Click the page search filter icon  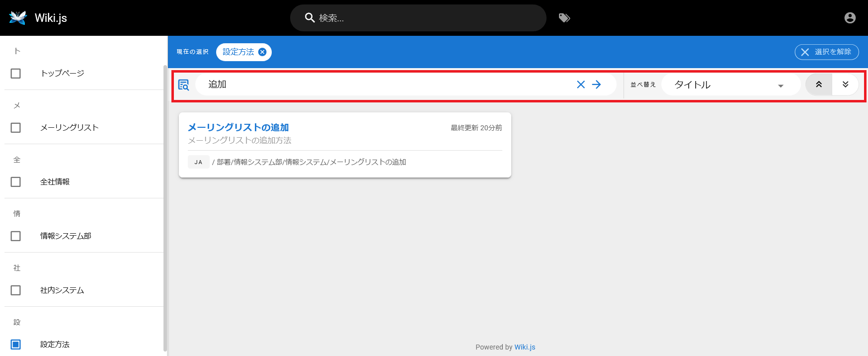pos(183,85)
